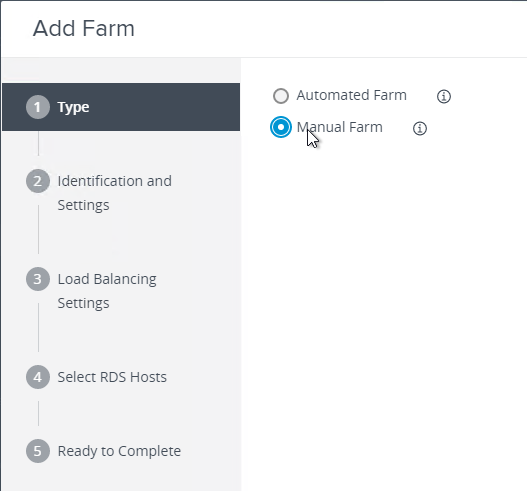527x491 pixels.
Task: Go to Ready to Complete step
Action: 119,451
